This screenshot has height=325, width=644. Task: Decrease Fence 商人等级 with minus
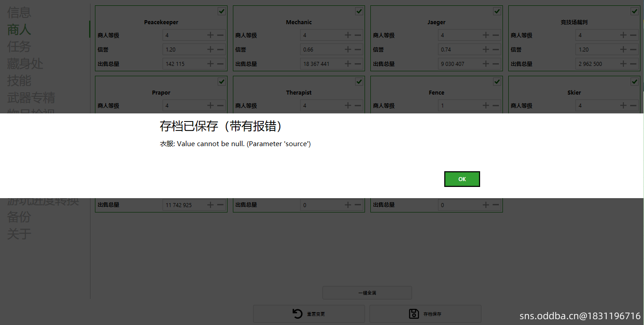pos(496,105)
